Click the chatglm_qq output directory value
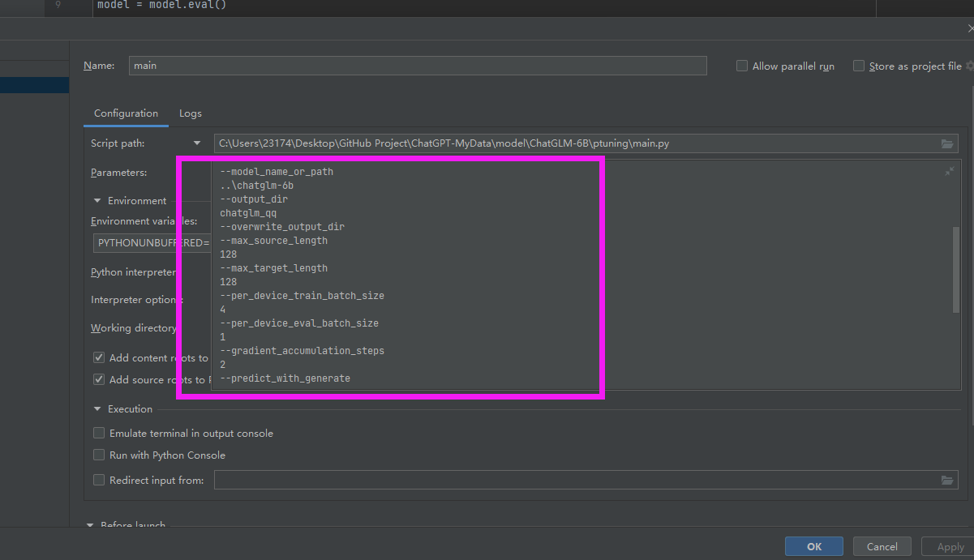Image resolution: width=974 pixels, height=560 pixels. click(248, 213)
